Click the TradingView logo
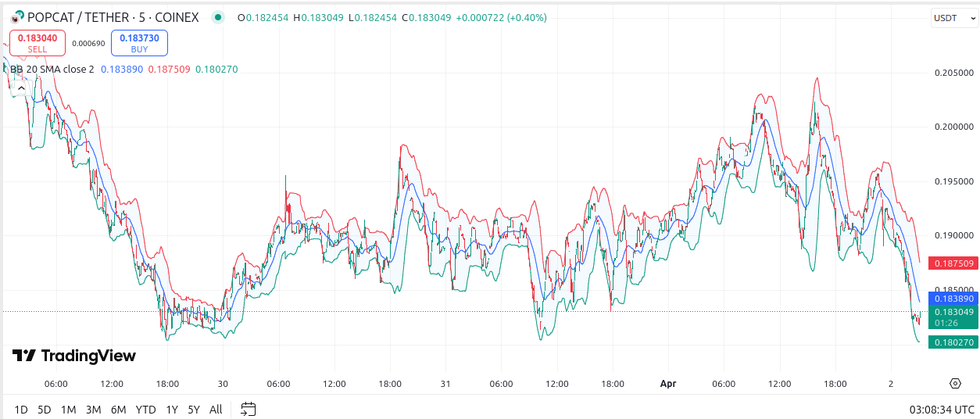 [x=74, y=356]
